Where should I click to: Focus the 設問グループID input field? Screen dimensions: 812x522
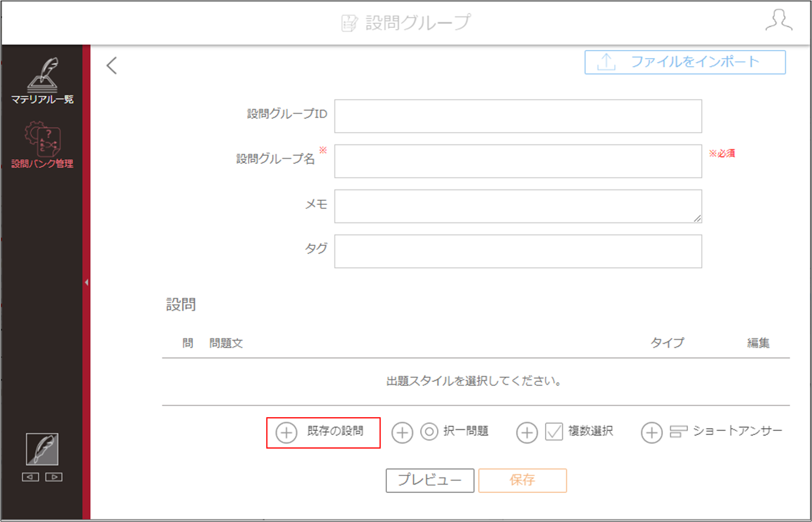click(518, 116)
